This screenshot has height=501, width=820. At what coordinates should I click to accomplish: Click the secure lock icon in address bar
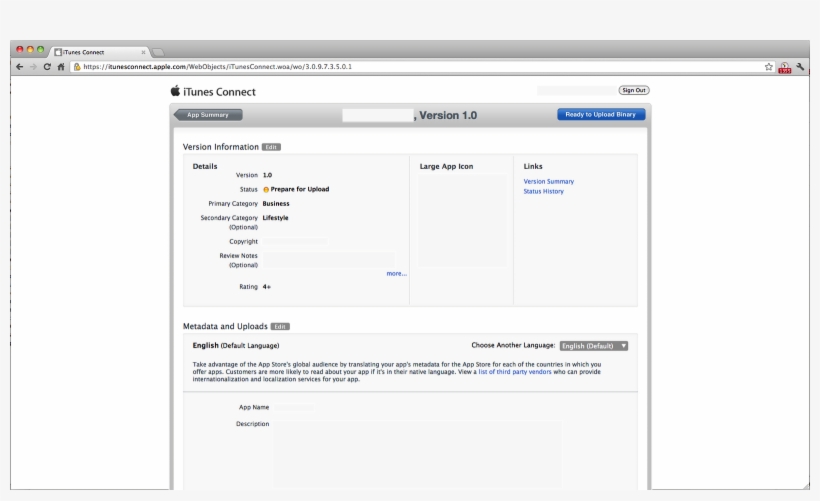77,67
